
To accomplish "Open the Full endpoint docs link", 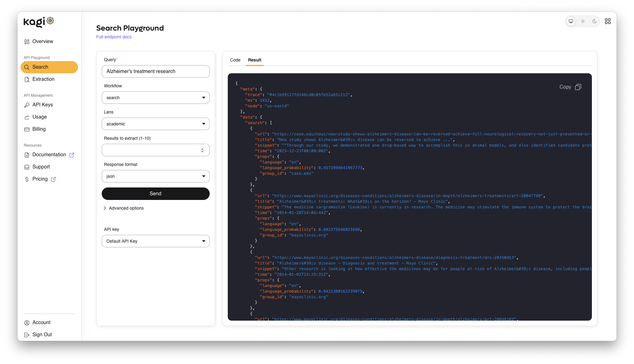I will pyautogui.click(x=114, y=37).
